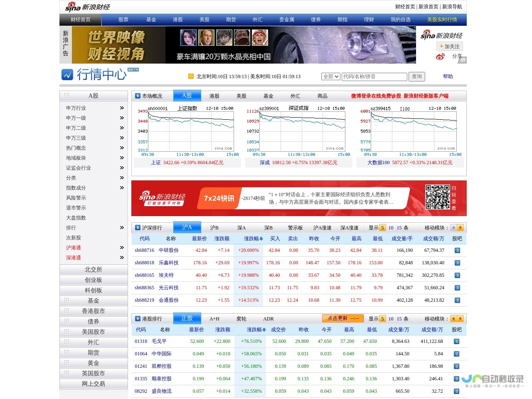Show 15 rows in 沪深排行
532x399 pixels.
click(399, 228)
